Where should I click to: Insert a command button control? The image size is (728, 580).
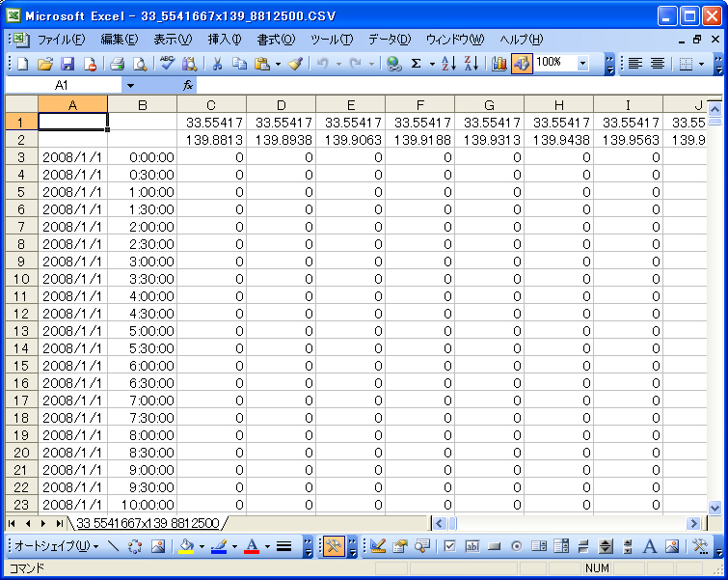[x=495, y=546]
